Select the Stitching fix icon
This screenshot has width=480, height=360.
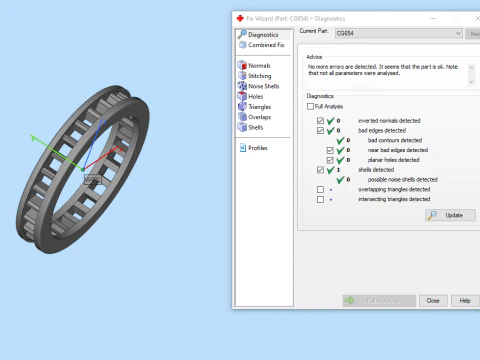coord(242,75)
